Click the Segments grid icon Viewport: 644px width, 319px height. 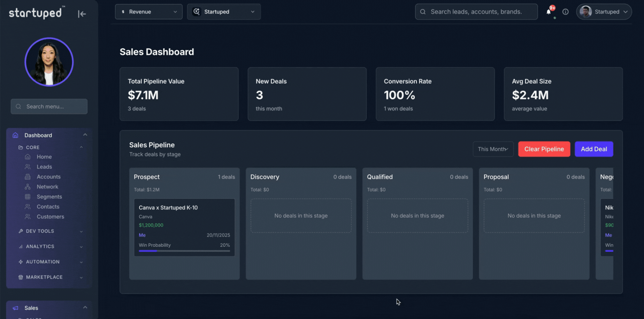click(28, 197)
